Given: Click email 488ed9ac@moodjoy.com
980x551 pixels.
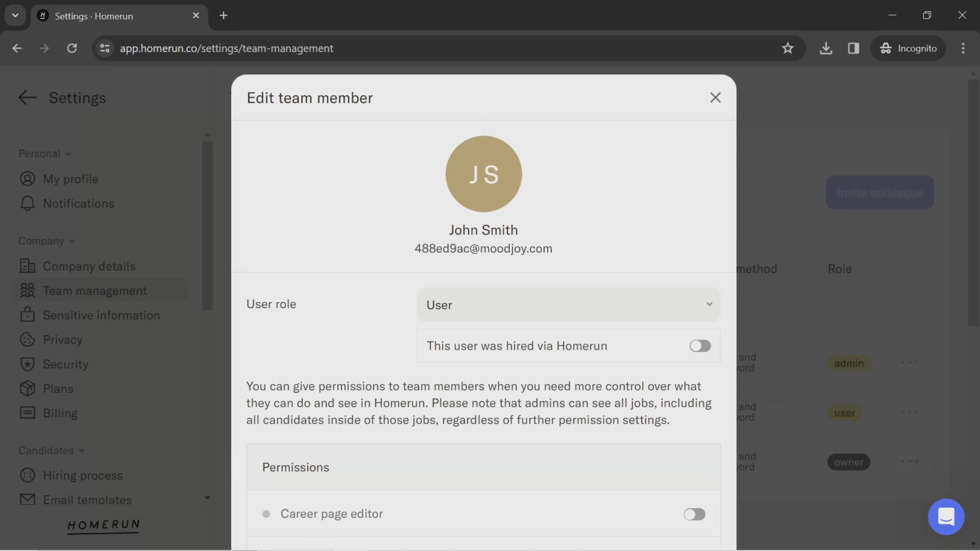Looking at the screenshot, I should pyautogui.click(x=483, y=248).
